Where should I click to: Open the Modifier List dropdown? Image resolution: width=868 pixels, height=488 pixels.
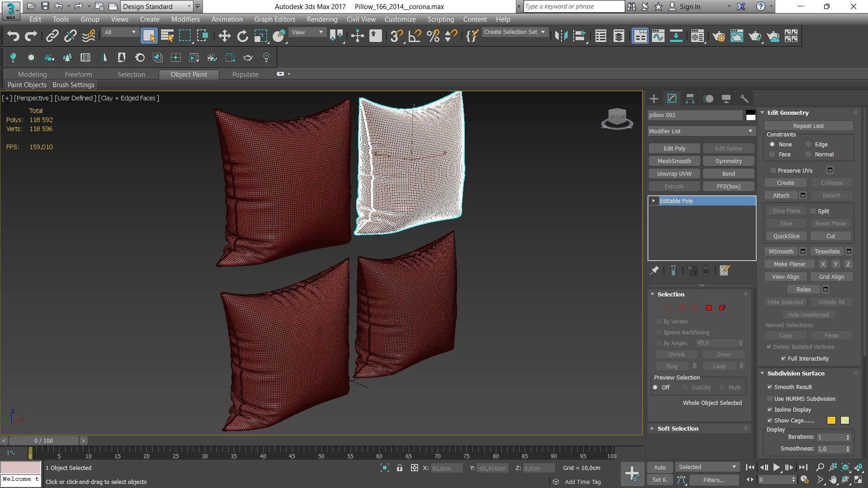(701, 131)
